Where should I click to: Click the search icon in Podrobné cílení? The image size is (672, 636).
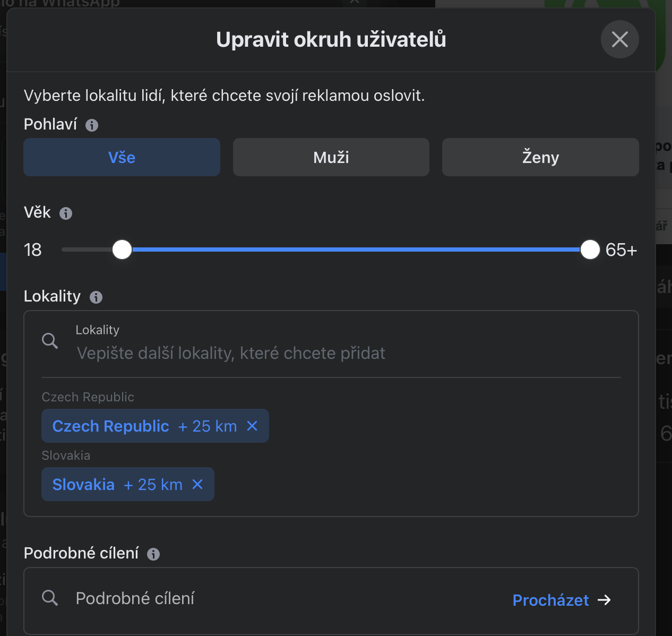(x=50, y=598)
